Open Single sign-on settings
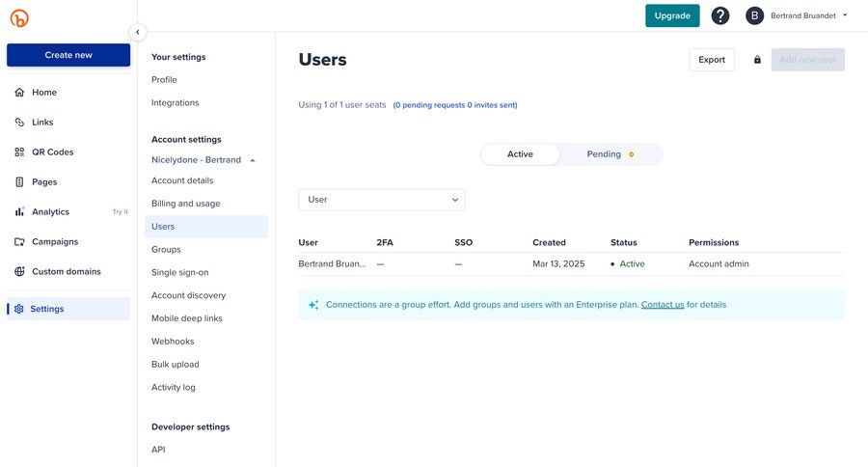The width and height of the screenshot is (868, 467). click(x=180, y=272)
